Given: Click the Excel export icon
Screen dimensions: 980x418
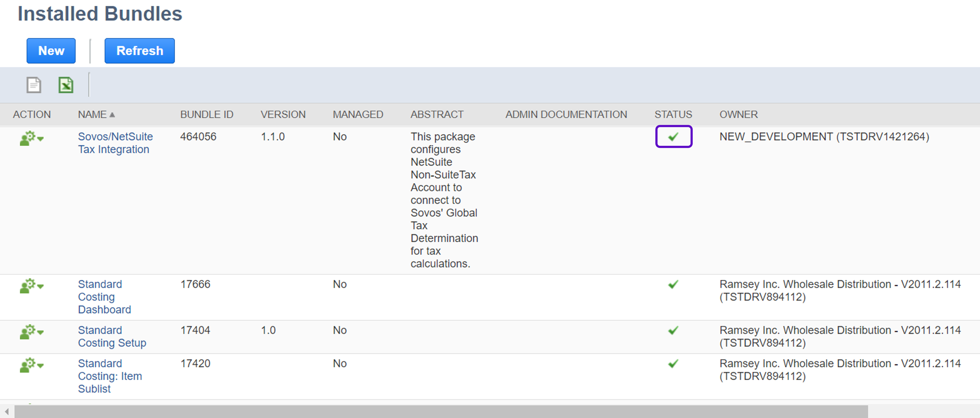Looking at the screenshot, I should click(x=66, y=85).
